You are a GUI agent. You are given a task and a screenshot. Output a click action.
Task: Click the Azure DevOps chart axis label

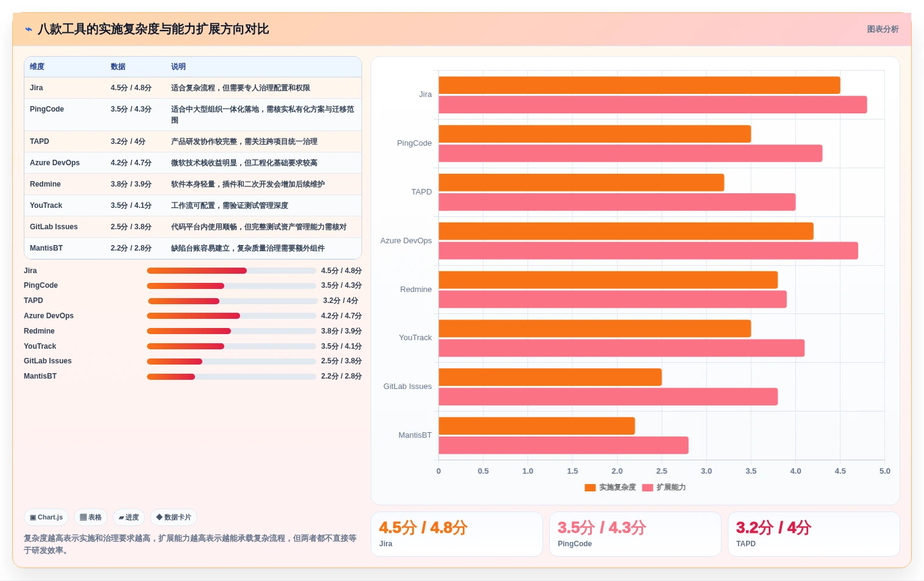tap(406, 241)
